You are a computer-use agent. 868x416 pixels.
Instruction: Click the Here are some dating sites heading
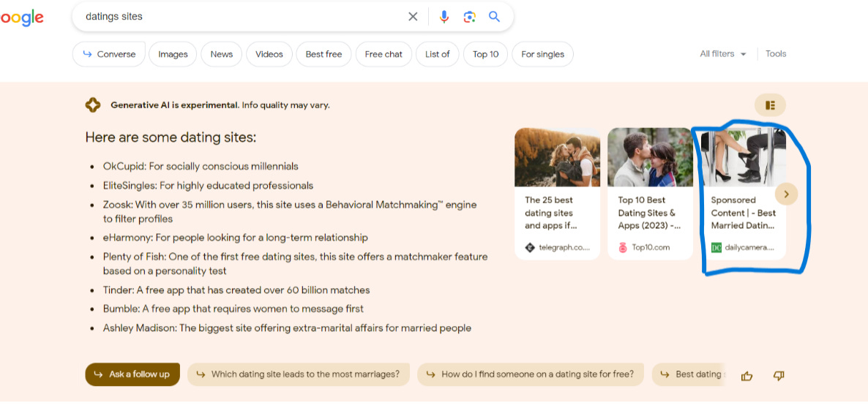pyautogui.click(x=171, y=137)
